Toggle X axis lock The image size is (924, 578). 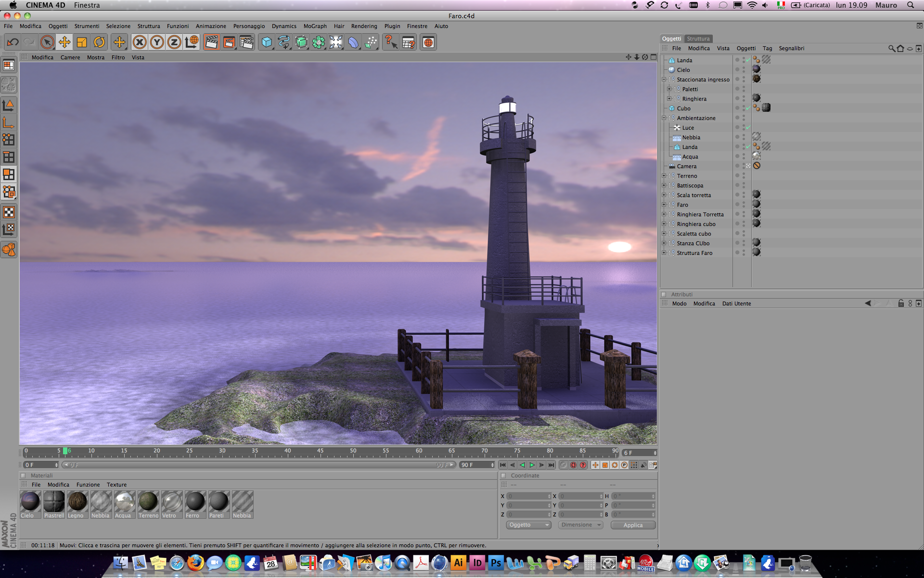[140, 42]
